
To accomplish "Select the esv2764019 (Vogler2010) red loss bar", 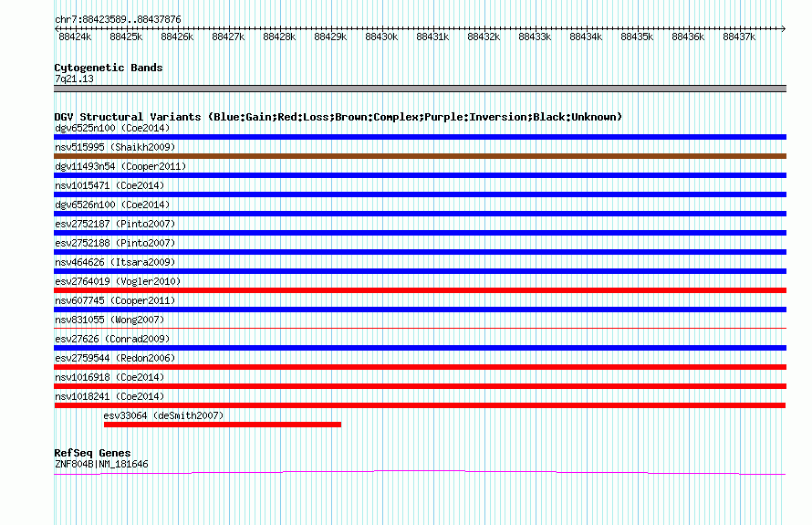I will 420,290.
